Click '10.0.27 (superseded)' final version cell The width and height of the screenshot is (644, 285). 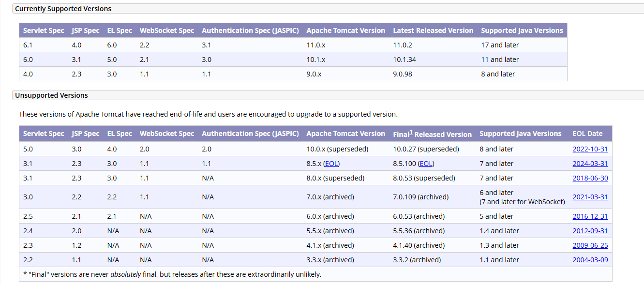426,149
